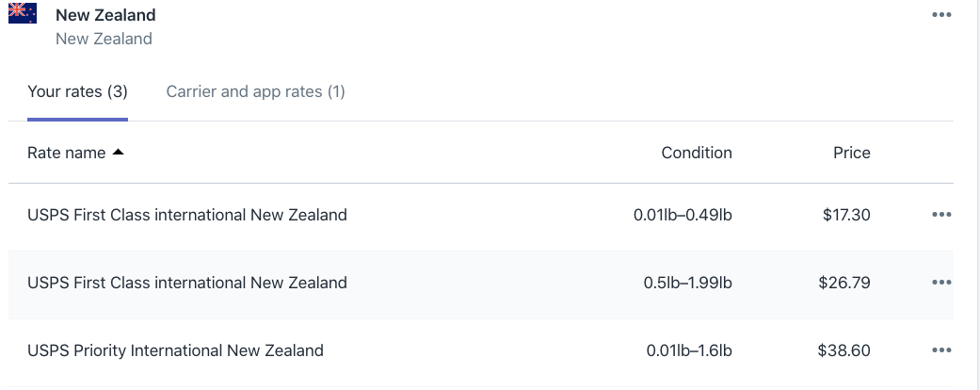The image size is (980, 390).
Task: Click the 0.01lb–1.6lb condition cell
Action: 689,350
